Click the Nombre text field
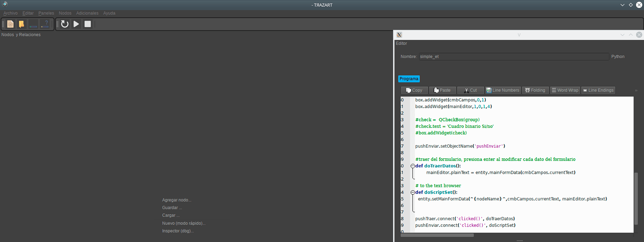Image resolution: width=644 pixels, height=242 pixels. point(514,57)
